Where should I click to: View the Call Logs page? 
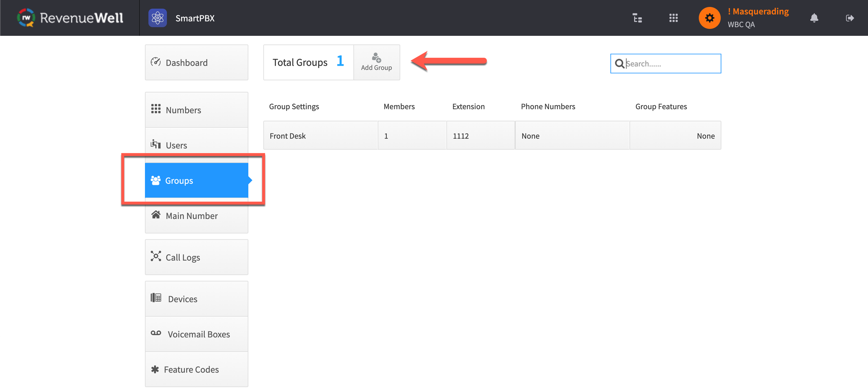pyautogui.click(x=196, y=257)
